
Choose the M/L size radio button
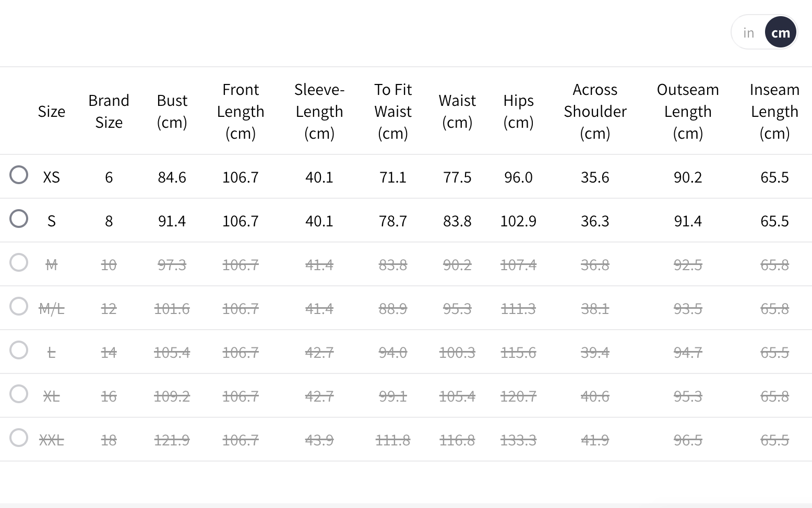click(19, 306)
